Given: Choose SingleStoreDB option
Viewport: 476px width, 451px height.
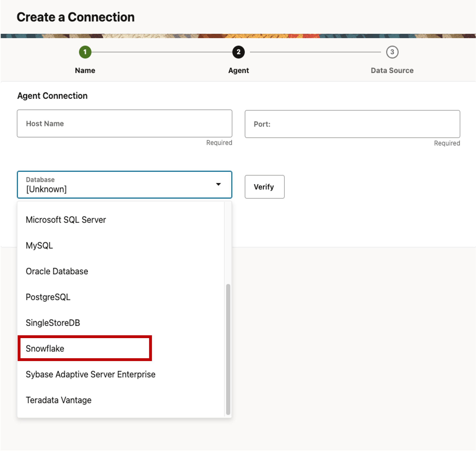Looking at the screenshot, I should click(x=53, y=323).
